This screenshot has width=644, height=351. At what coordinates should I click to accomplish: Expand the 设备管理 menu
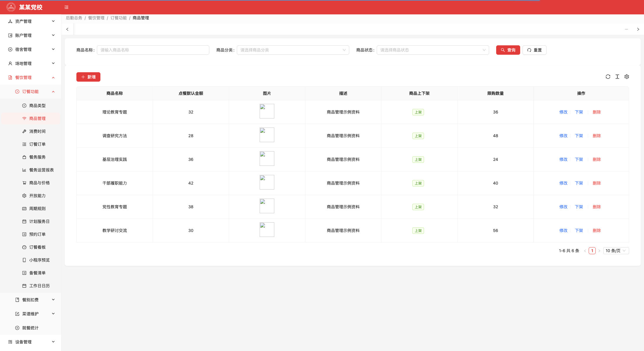pos(30,342)
